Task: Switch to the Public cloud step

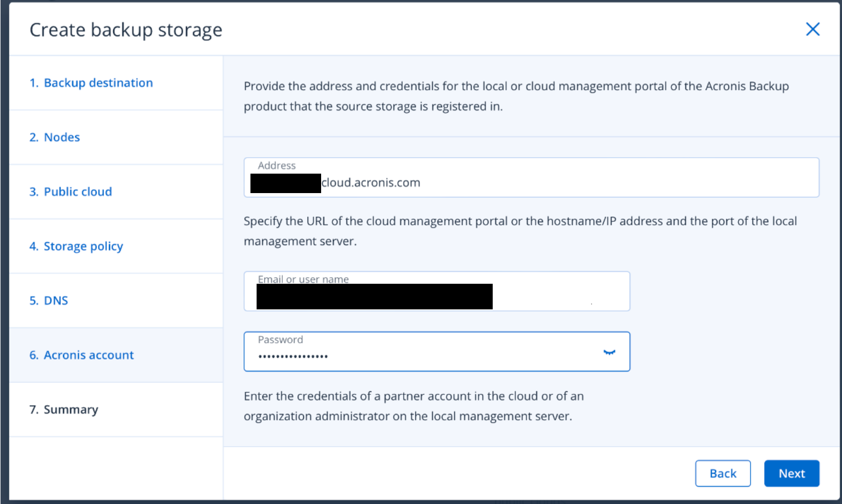Action: (x=71, y=192)
